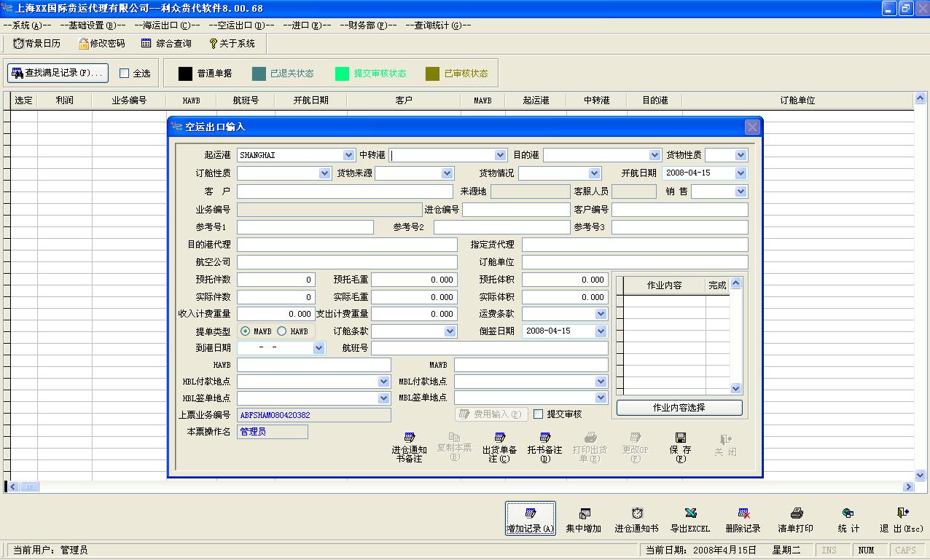Open 进仓通知书 from bottom toolbar

tap(636, 519)
